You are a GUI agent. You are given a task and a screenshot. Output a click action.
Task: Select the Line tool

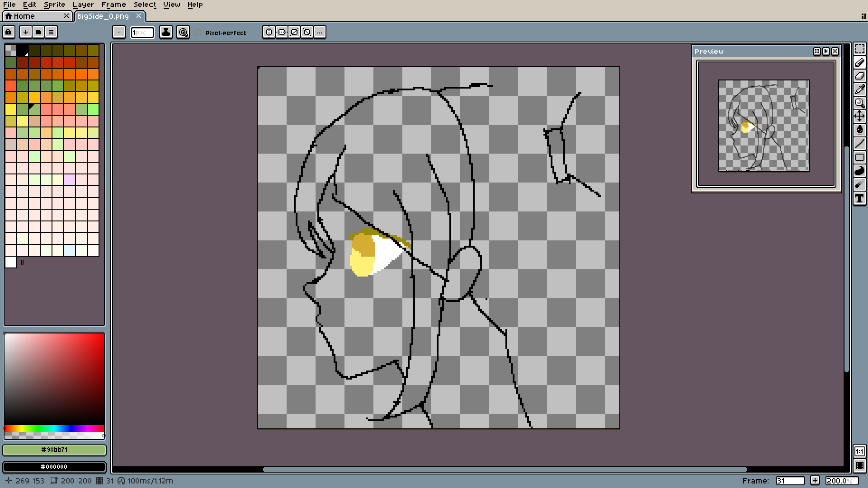coord(859,144)
